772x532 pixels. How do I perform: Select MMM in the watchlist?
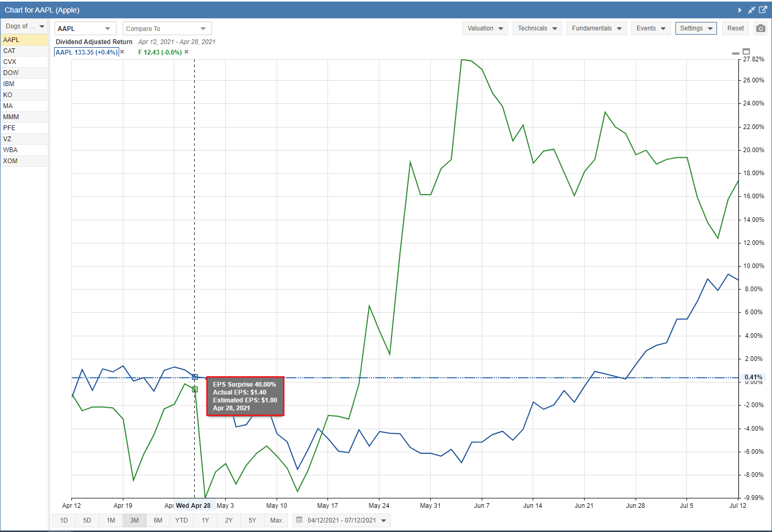click(x=24, y=117)
